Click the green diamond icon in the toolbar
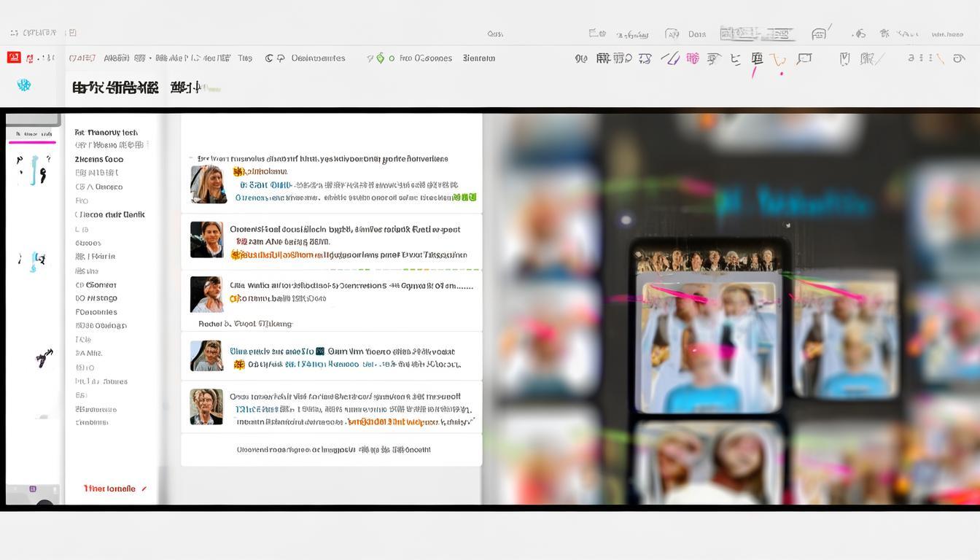 coord(380,58)
